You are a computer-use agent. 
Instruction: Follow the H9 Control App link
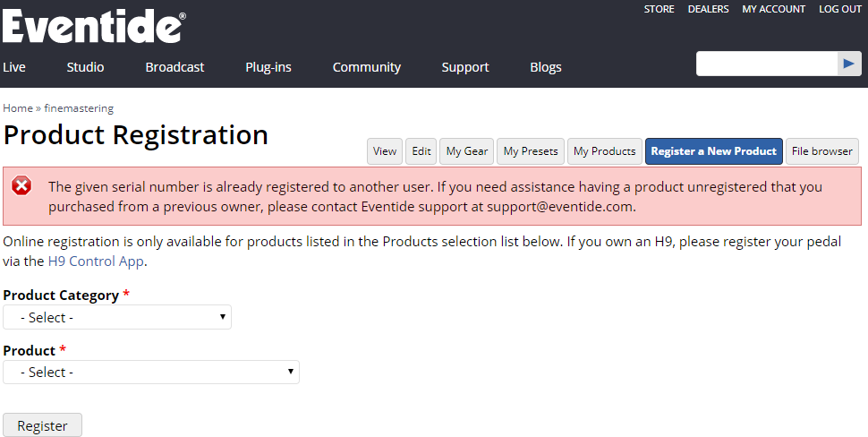(96, 261)
